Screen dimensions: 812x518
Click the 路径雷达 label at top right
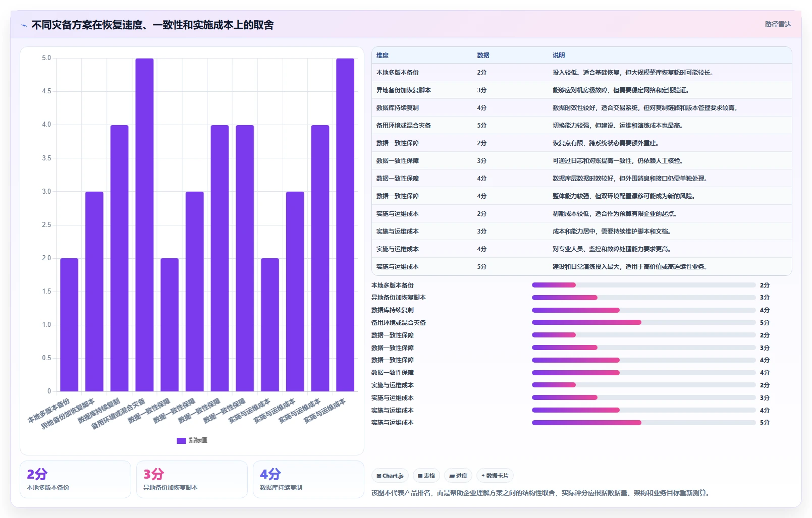click(778, 24)
